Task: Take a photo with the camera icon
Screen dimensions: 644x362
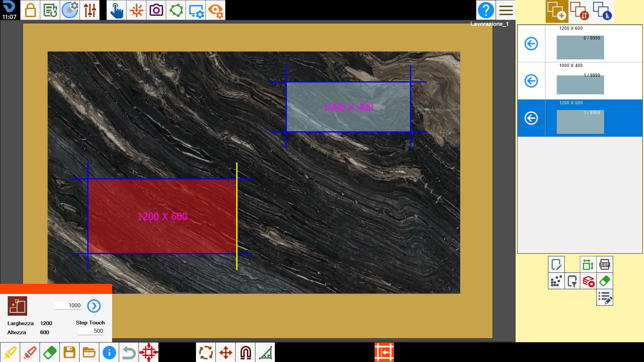Action: pos(156,10)
